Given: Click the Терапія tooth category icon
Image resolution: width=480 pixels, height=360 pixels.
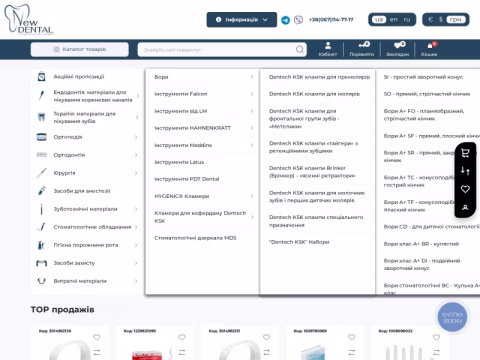Looking at the screenshot, I should click(x=41, y=117).
